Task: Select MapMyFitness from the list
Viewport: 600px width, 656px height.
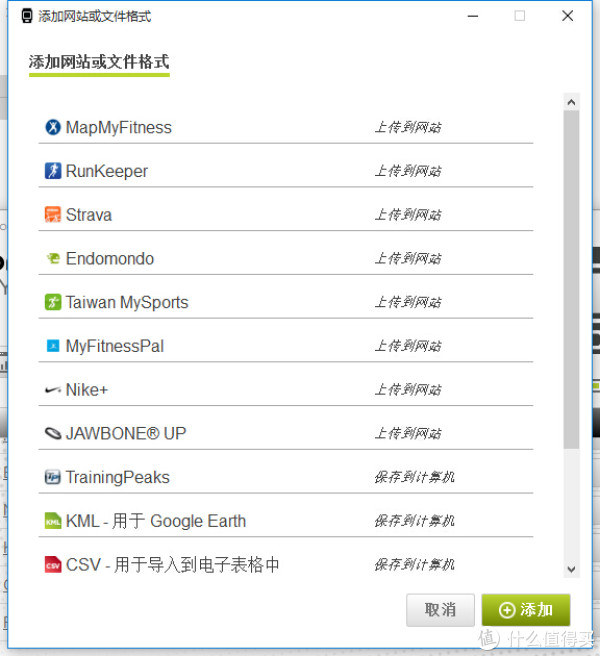Action: point(286,127)
